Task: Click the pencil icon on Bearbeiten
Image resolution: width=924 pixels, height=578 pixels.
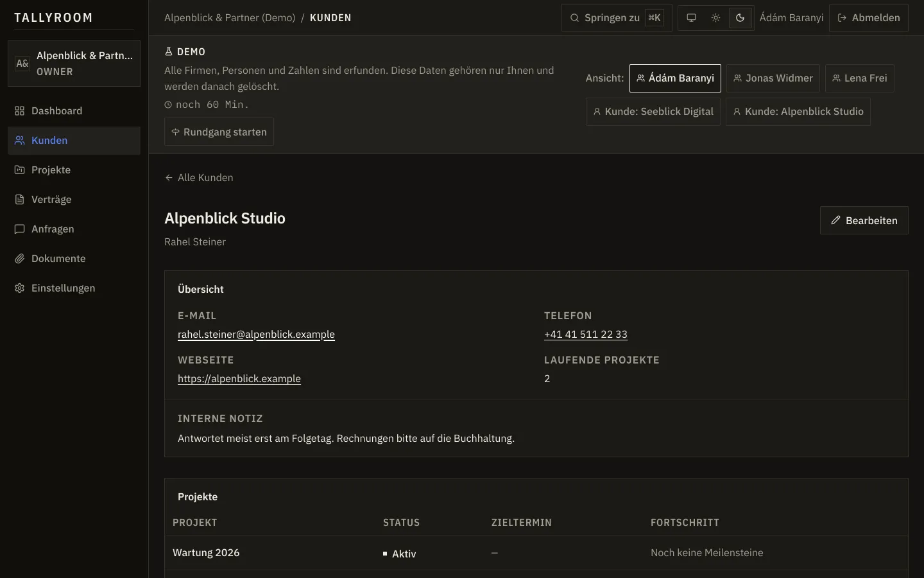Action: pos(835,220)
